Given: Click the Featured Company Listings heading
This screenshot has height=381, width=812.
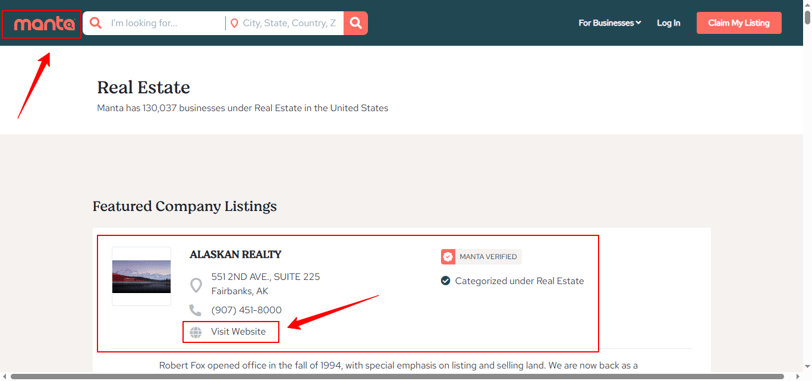Looking at the screenshot, I should click(185, 207).
